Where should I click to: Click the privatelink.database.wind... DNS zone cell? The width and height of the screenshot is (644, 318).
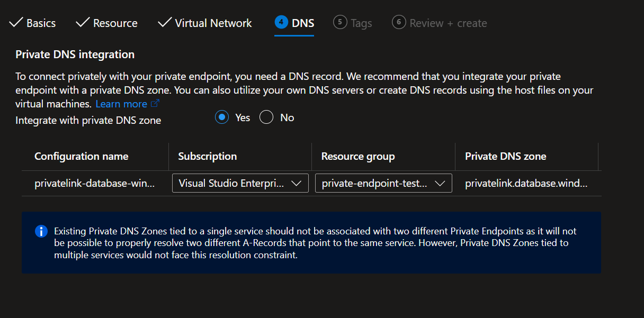pos(526,184)
